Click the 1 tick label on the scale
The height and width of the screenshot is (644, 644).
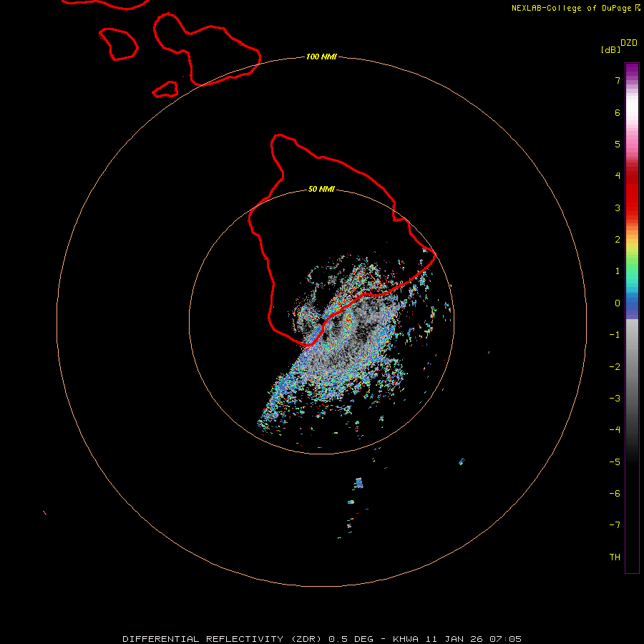(x=618, y=271)
